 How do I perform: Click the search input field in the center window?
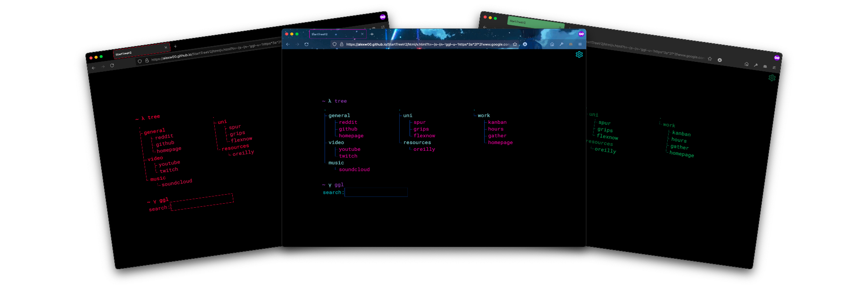coord(376,192)
